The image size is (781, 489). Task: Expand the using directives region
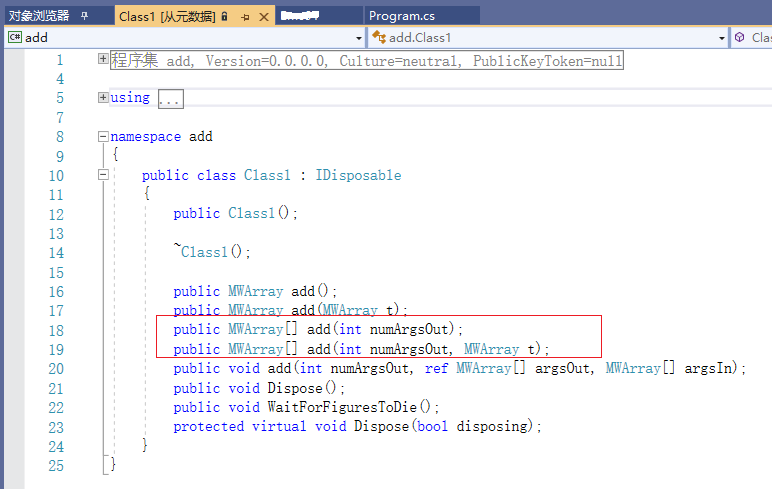[103, 97]
